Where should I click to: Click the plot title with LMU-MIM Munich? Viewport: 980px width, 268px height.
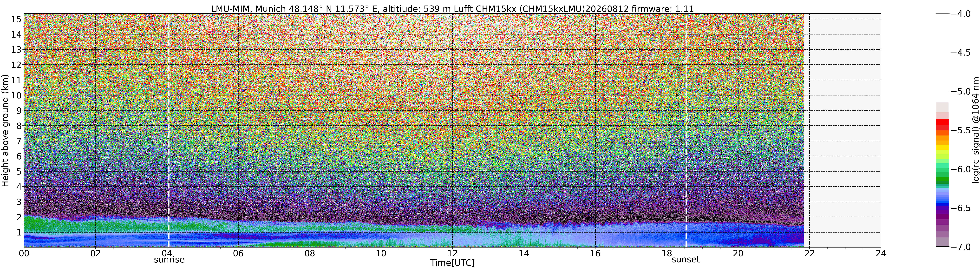[452, 8]
